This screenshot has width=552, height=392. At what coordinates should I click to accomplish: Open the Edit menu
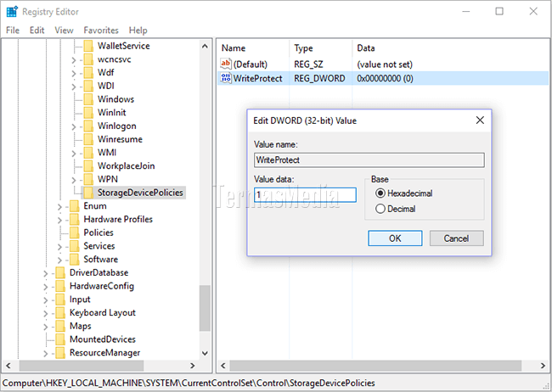point(37,31)
